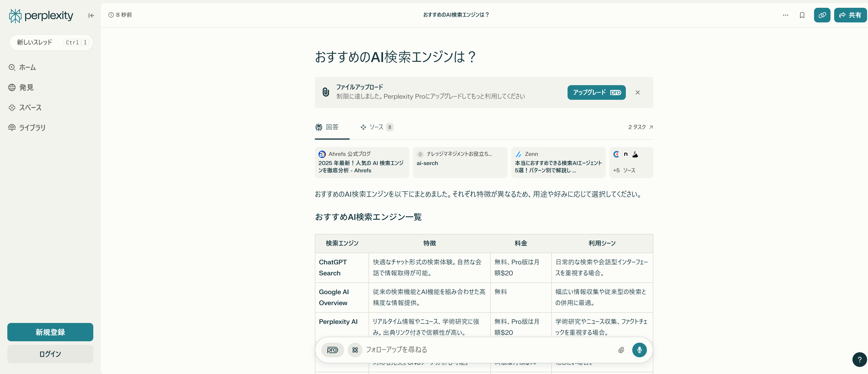
Task: Switch to the ソース tab
Action: (x=376, y=127)
